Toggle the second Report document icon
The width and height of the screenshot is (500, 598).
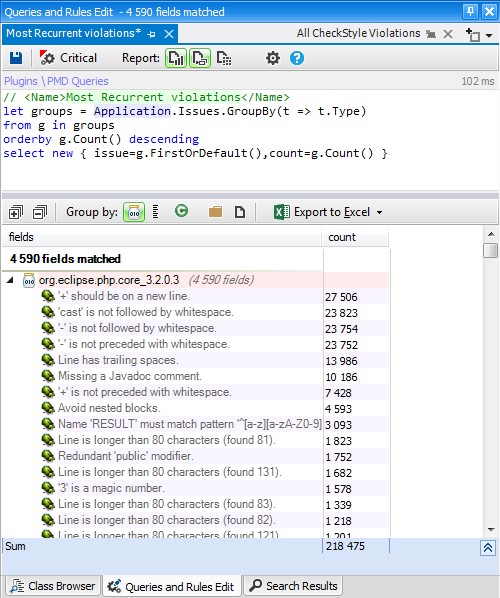click(200, 58)
